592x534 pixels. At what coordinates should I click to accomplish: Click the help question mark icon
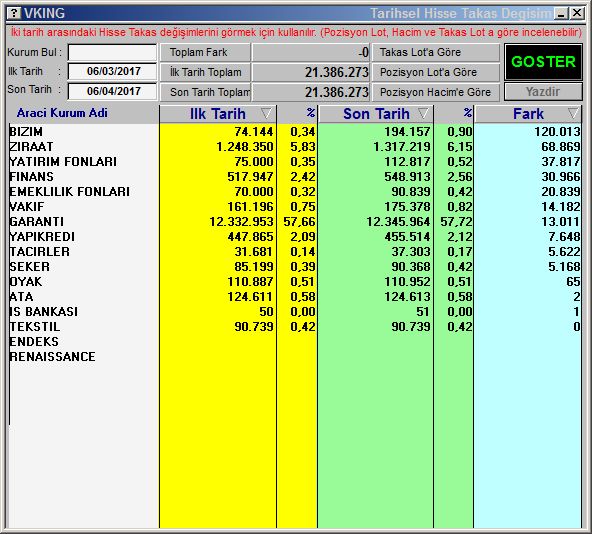click(14, 13)
